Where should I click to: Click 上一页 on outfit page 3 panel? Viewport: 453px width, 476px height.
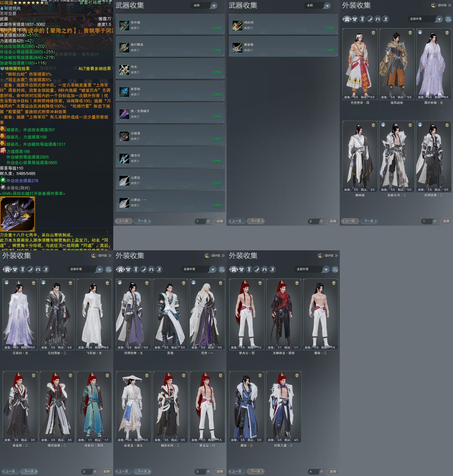[x=123, y=471]
